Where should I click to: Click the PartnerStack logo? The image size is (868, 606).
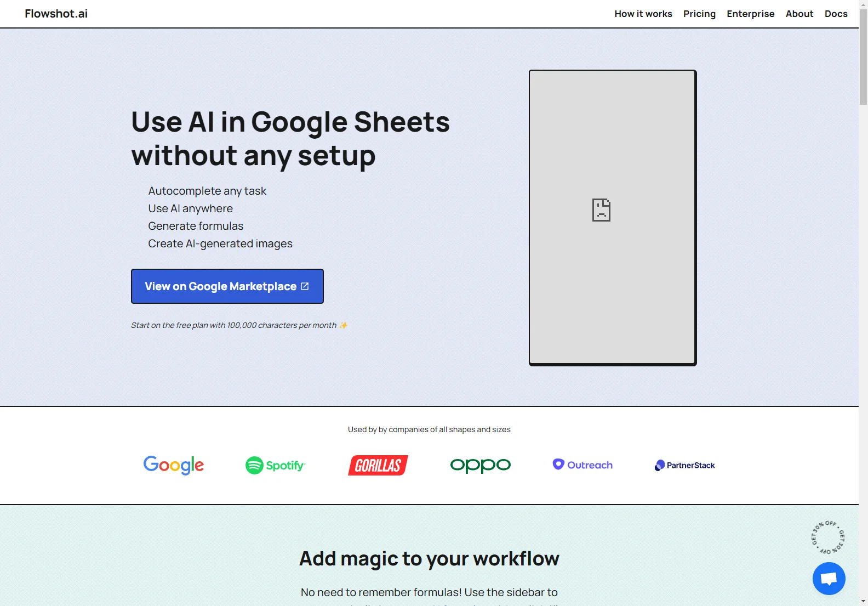point(685,465)
